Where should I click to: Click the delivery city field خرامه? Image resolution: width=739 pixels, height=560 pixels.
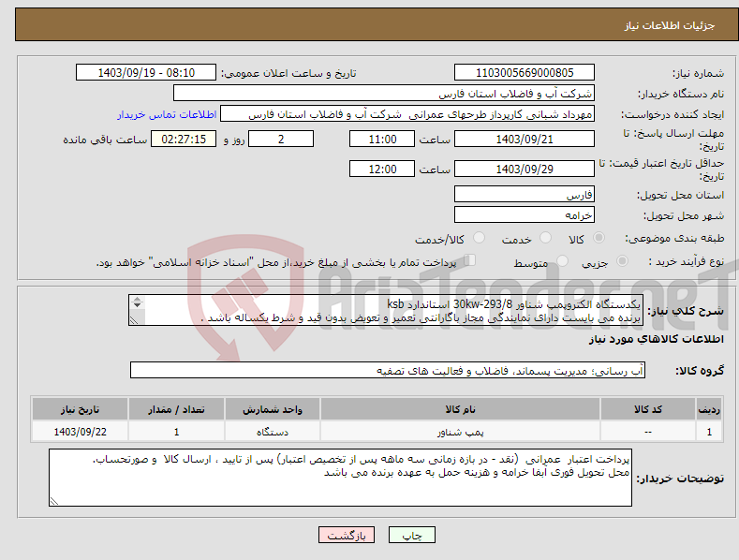(525, 215)
